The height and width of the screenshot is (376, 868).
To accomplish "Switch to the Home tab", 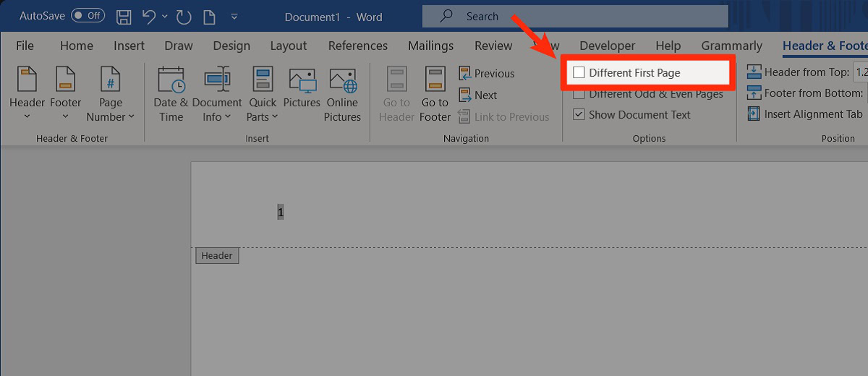I will 77,46.
